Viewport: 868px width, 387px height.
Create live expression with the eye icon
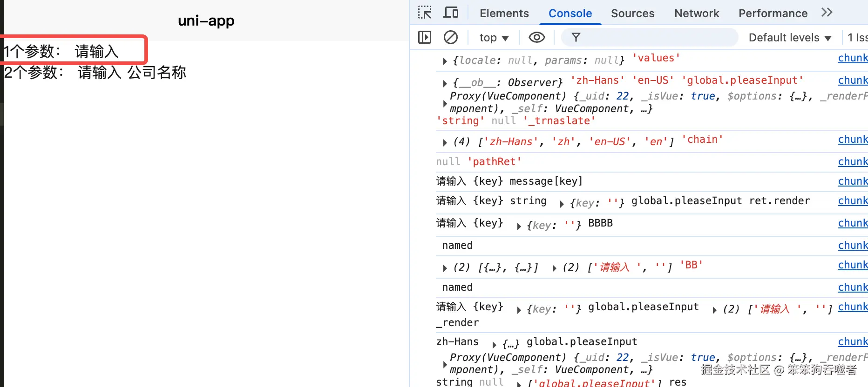tap(537, 37)
